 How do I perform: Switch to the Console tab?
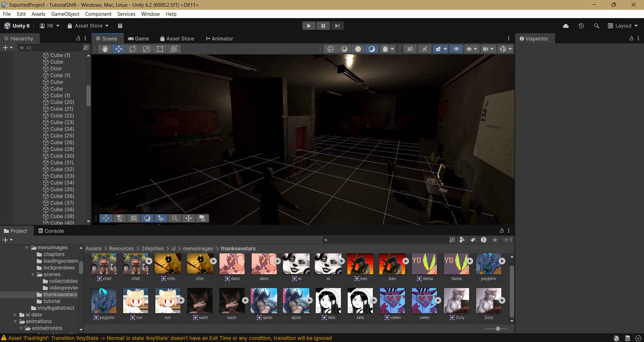pyautogui.click(x=51, y=231)
